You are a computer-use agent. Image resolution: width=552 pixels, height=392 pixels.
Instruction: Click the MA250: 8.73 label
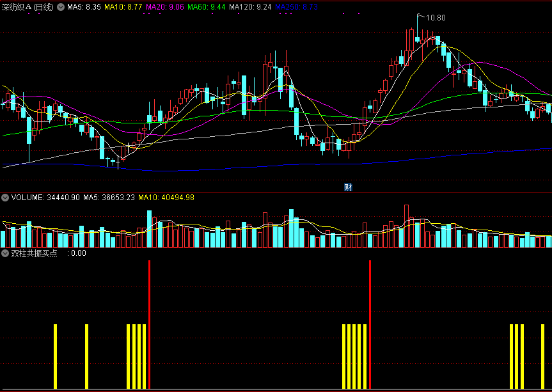296,7
